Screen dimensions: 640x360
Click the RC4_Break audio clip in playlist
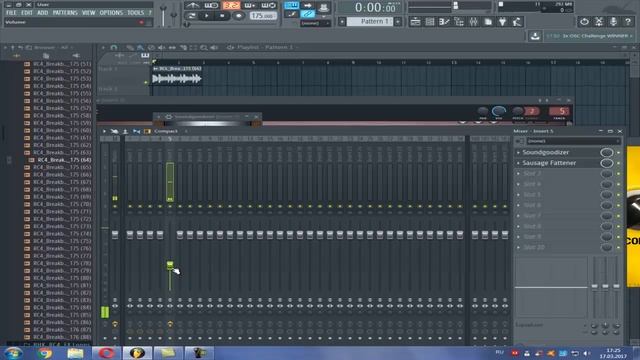click(177, 76)
